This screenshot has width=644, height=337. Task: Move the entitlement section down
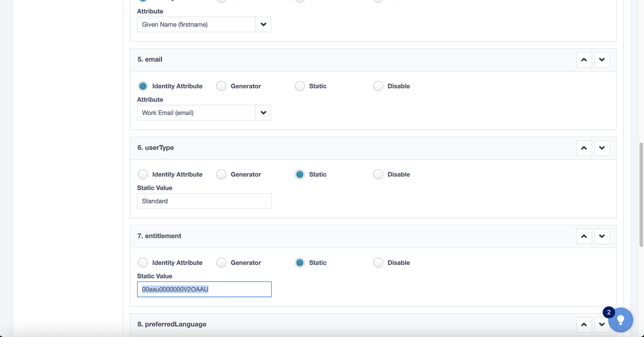pyautogui.click(x=602, y=236)
